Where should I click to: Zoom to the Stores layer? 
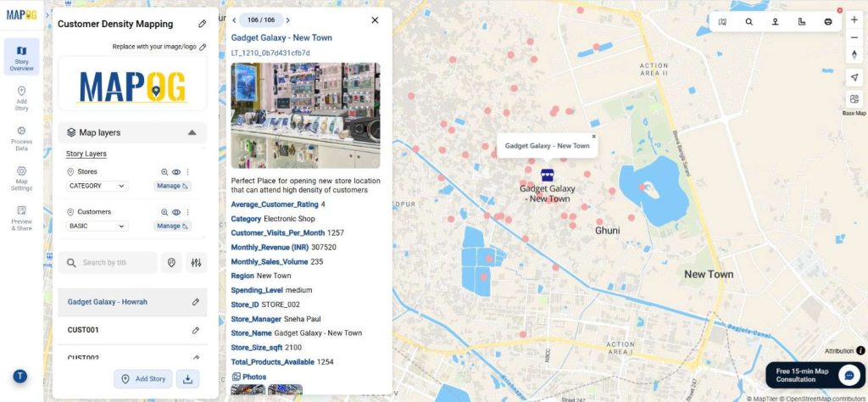click(164, 172)
